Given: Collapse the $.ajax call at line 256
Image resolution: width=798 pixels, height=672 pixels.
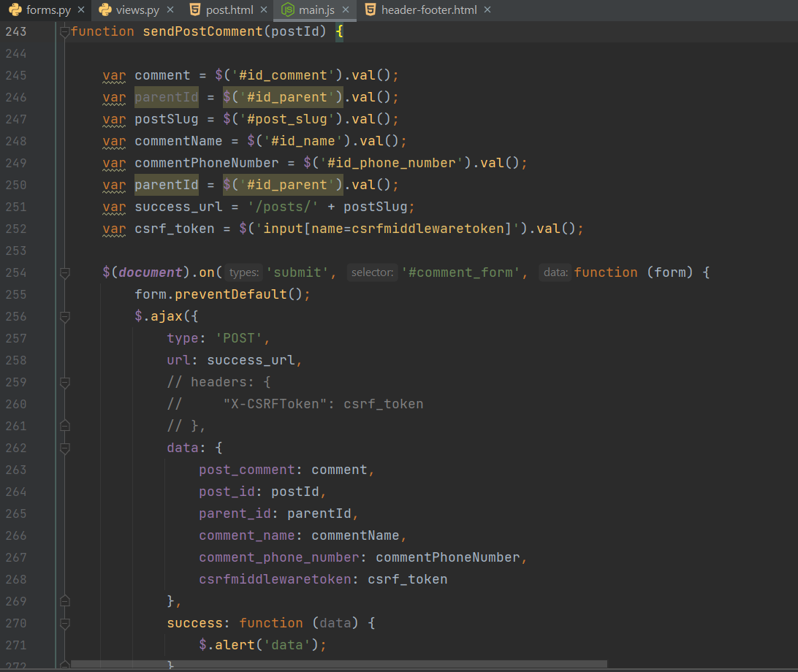Looking at the screenshot, I should click(64, 316).
